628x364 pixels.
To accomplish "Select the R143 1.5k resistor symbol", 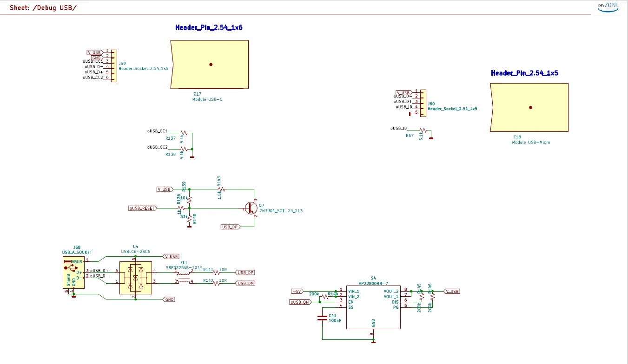I will click(222, 189).
